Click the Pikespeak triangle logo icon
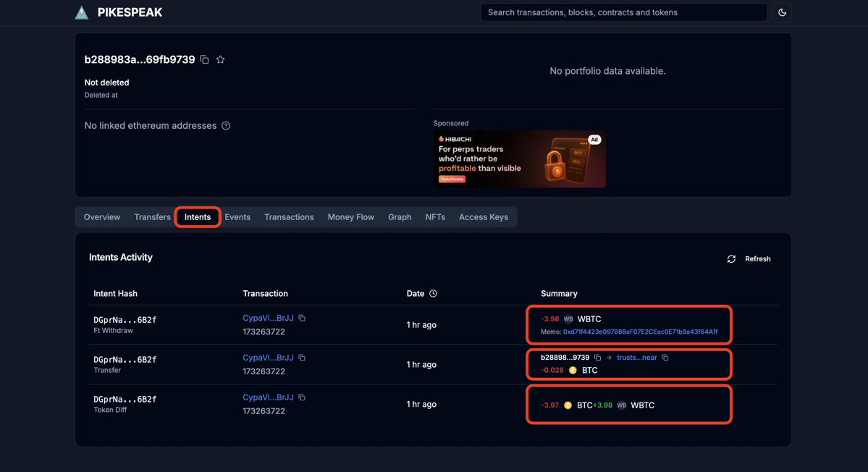The image size is (868, 472). [x=81, y=12]
